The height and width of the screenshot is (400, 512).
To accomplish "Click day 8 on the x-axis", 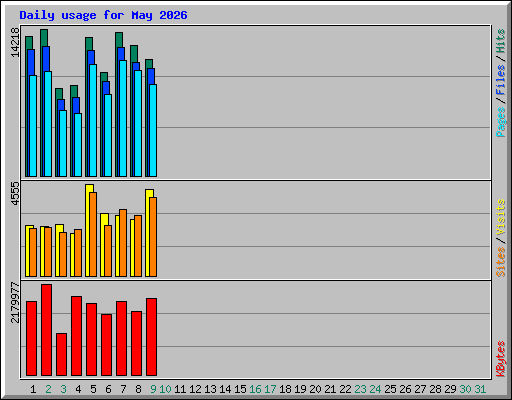I will (x=138, y=389).
